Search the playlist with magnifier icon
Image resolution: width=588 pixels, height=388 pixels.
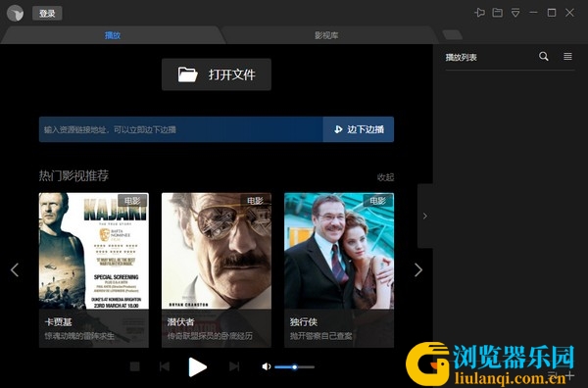point(543,57)
